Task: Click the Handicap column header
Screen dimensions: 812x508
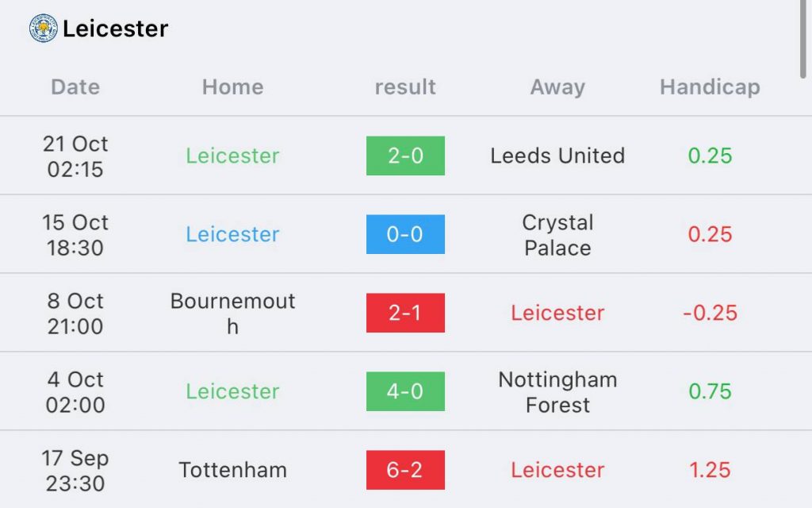Action: pos(710,87)
